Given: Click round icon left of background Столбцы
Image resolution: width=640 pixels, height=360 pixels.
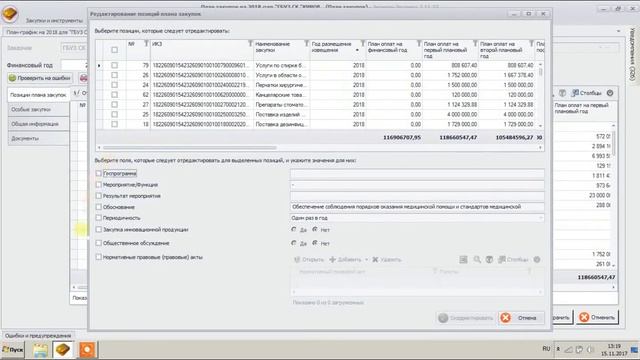Looking at the screenshot, I should [562, 93].
